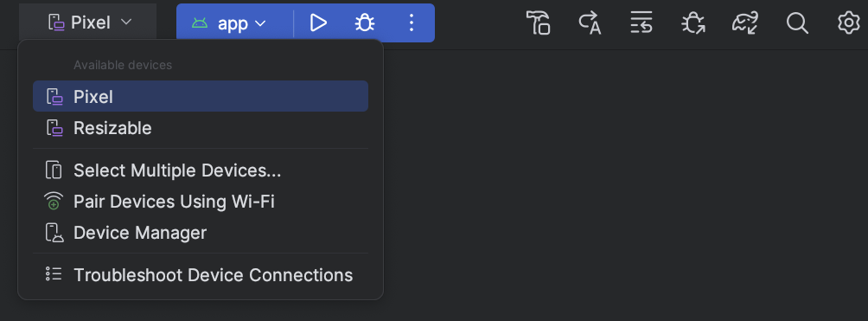The image size is (868, 321).
Task: Start debugging with the bug icon
Action: tap(365, 22)
